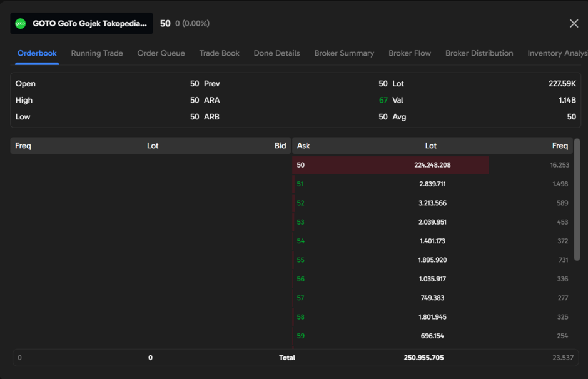Viewport: 588px width, 379px height.
Task: Click ask lot value 1.035.917
Action: coord(432,279)
